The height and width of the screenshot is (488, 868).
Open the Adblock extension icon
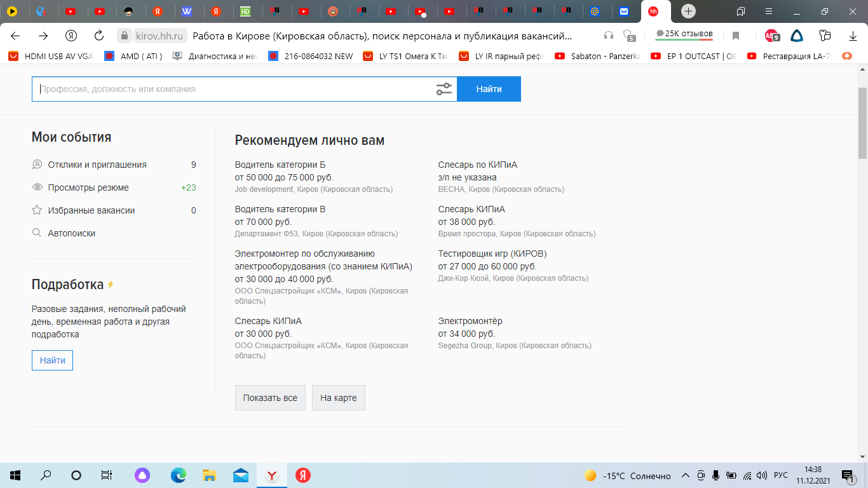point(771,36)
